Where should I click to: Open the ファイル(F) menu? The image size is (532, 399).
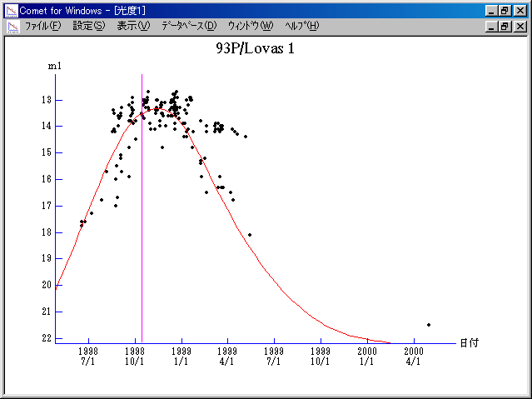tap(42, 26)
